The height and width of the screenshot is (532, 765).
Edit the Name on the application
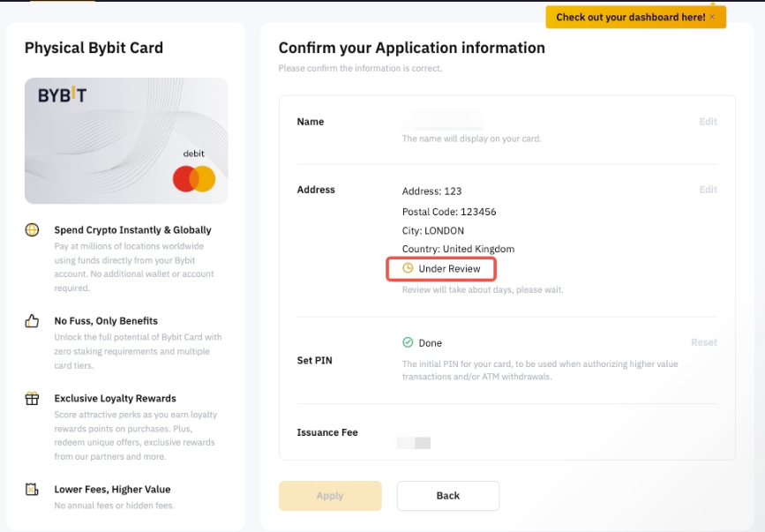[708, 122]
